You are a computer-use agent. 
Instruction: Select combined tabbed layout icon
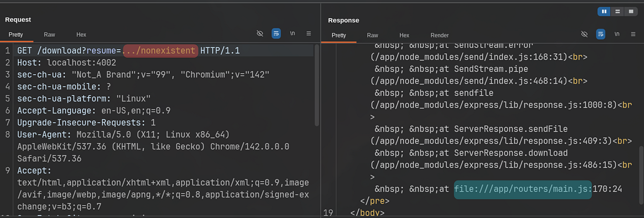pos(631,12)
